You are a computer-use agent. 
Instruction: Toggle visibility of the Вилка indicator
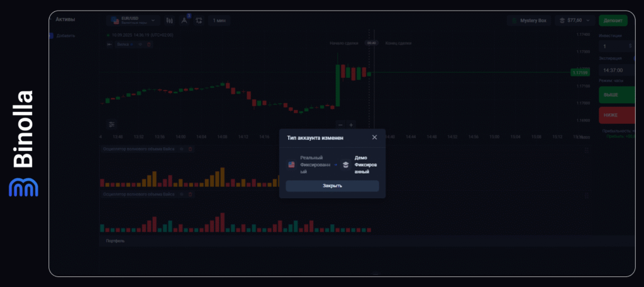[x=141, y=45]
